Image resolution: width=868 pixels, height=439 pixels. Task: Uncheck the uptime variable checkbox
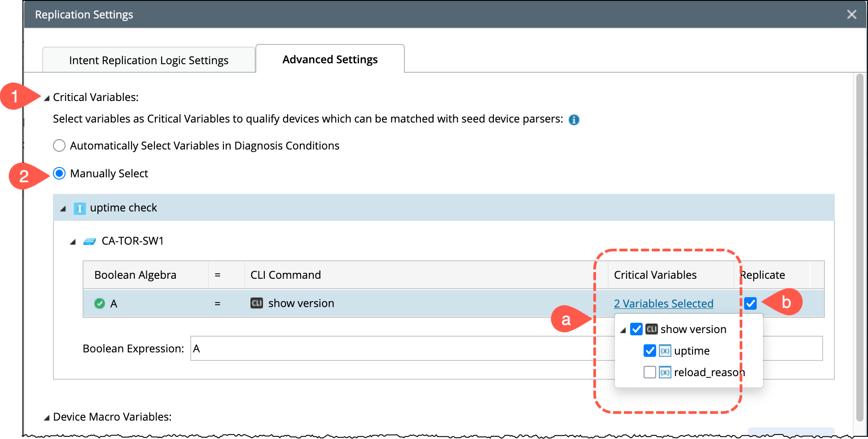[x=649, y=351]
